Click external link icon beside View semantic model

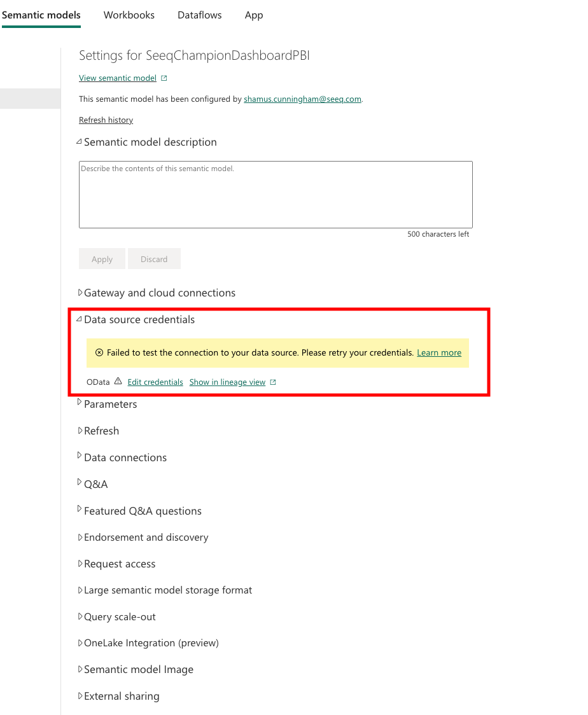point(164,78)
